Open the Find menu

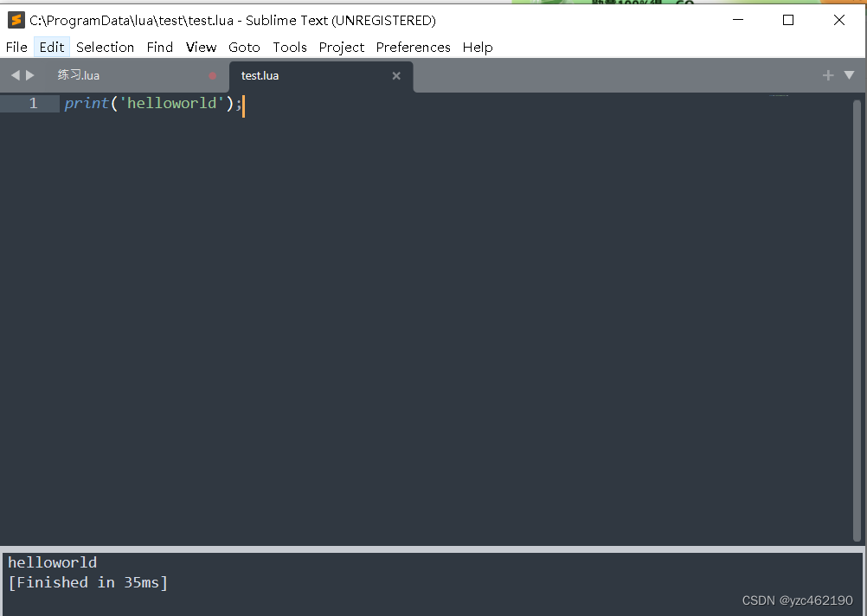159,47
